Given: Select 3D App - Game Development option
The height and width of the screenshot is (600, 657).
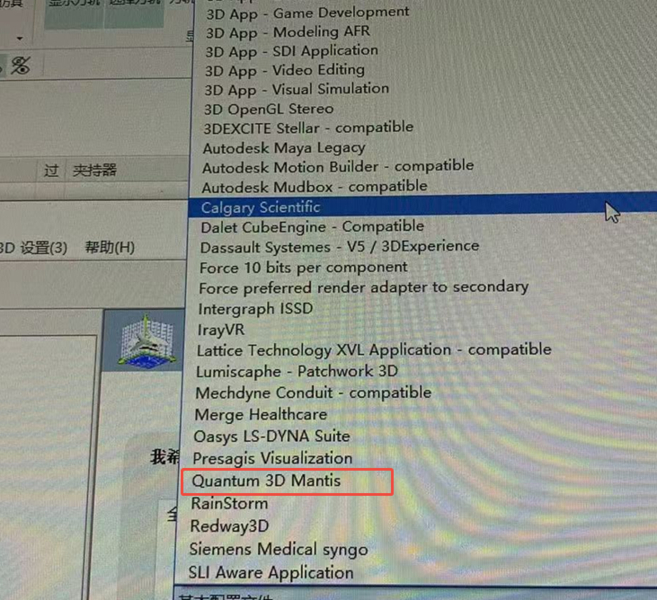Looking at the screenshot, I should tap(307, 13).
